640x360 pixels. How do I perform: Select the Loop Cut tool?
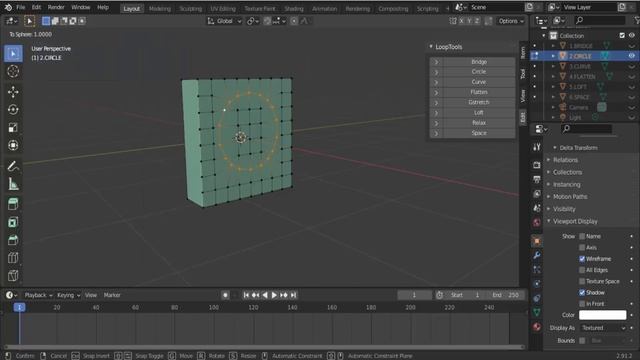point(13,258)
